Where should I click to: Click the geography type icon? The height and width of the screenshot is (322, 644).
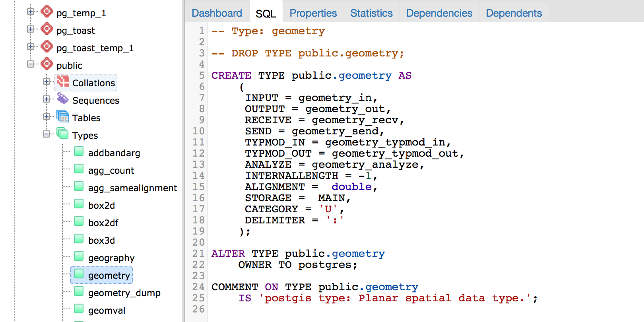click(x=79, y=257)
